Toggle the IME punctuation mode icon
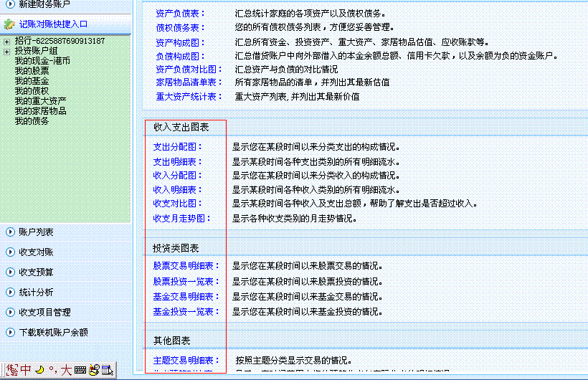 click(52, 370)
